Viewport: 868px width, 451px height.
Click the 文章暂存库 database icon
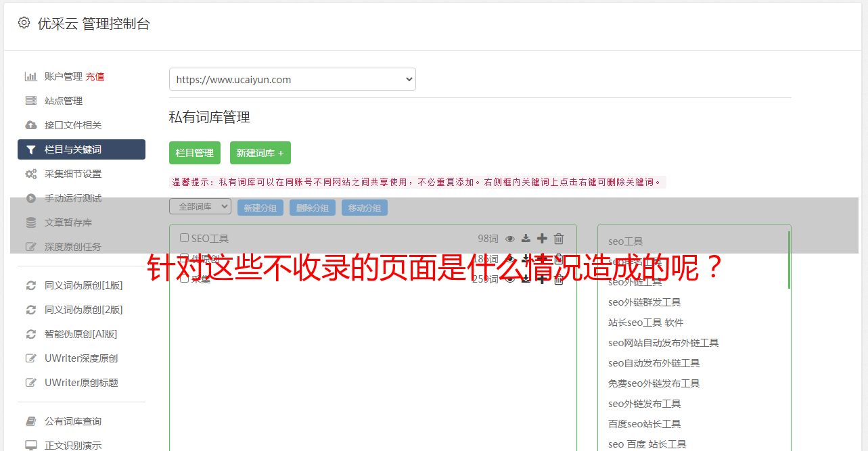point(31,222)
